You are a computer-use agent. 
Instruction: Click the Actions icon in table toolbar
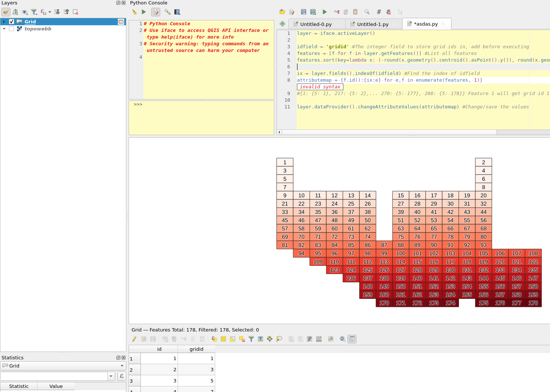(x=343, y=339)
